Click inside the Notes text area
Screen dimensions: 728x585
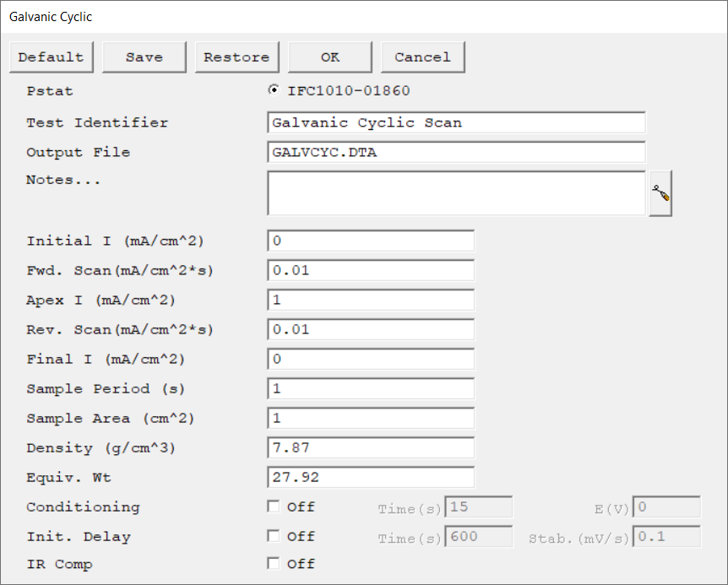[456, 193]
